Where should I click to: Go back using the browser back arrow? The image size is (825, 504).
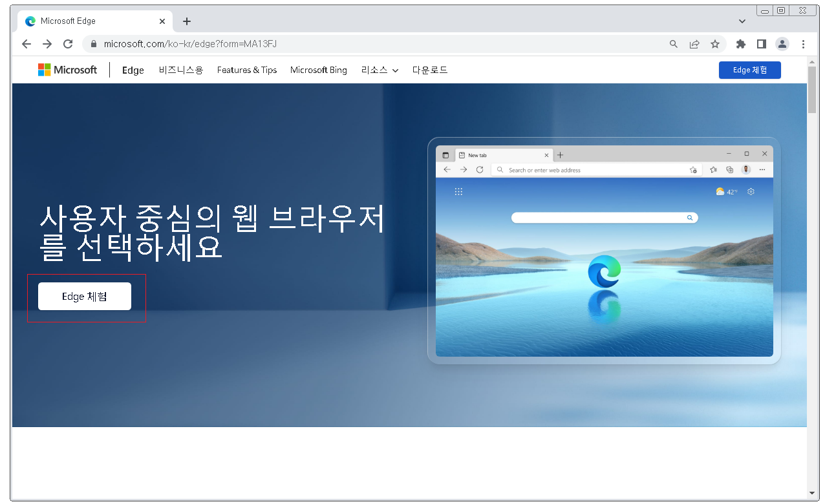(27, 44)
